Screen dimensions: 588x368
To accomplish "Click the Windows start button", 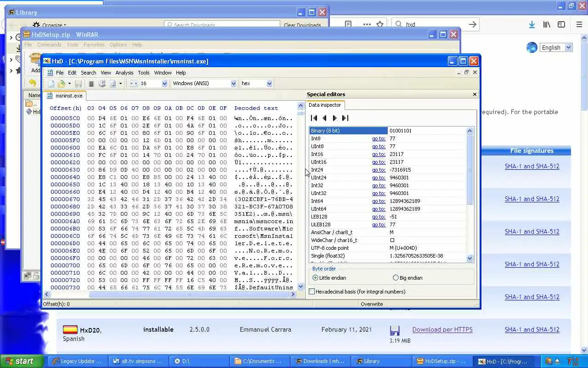I will [x=22, y=361].
